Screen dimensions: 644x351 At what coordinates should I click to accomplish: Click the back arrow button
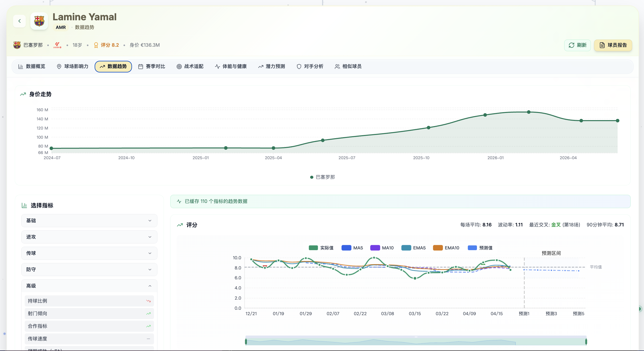pyautogui.click(x=20, y=21)
